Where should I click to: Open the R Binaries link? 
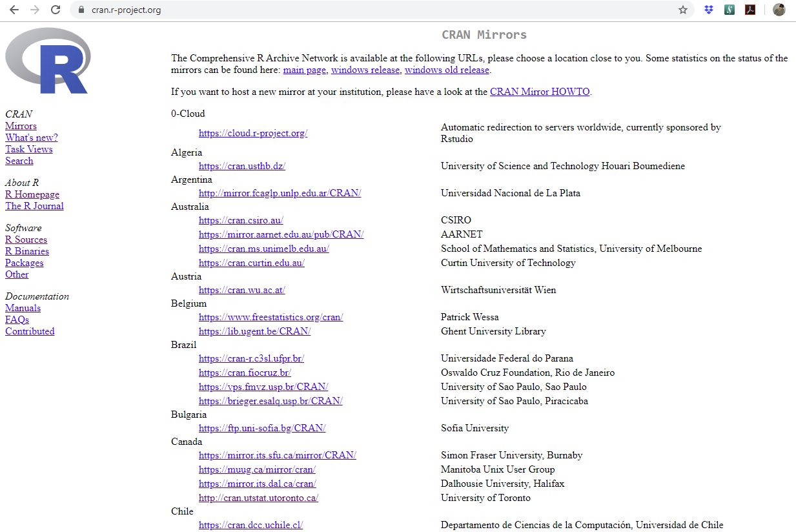pyautogui.click(x=27, y=251)
